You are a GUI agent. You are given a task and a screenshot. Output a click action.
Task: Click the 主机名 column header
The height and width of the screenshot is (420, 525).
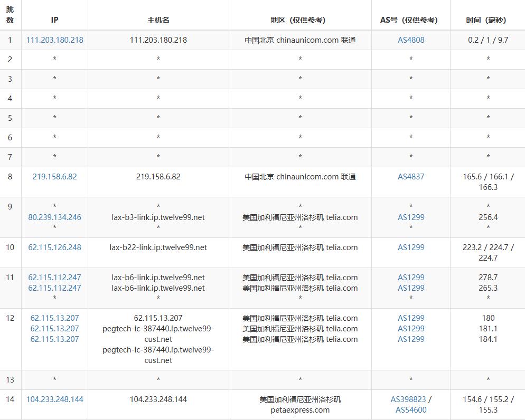tap(158, 20)
